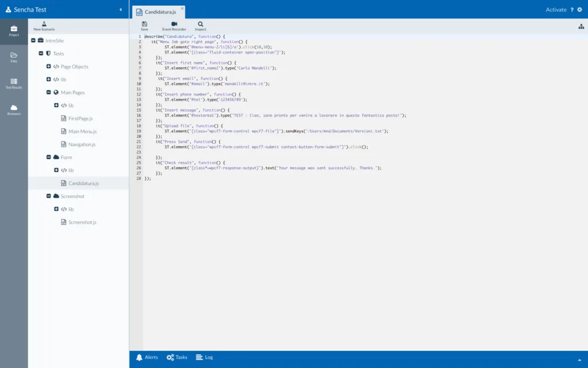The image size is (588, 368).
Task: Expand the lib node inside Screenshot
Action: 56,209
